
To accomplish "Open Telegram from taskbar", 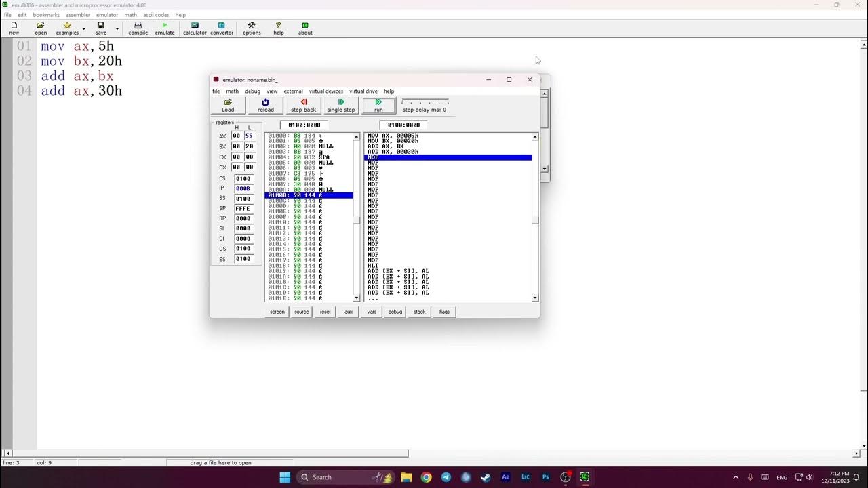I will pyautogui.click(x=446, y=477).
